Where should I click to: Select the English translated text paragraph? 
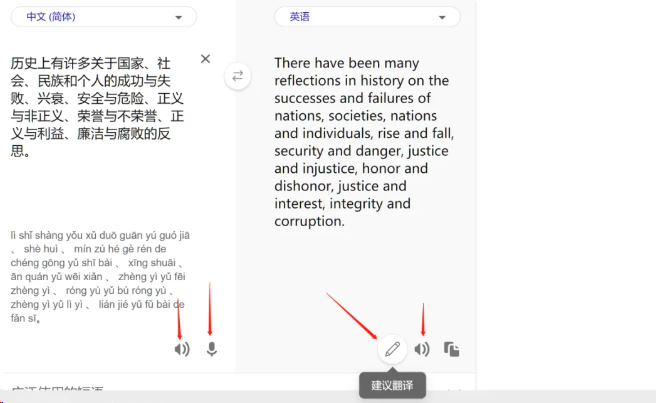tap(364, 142)
